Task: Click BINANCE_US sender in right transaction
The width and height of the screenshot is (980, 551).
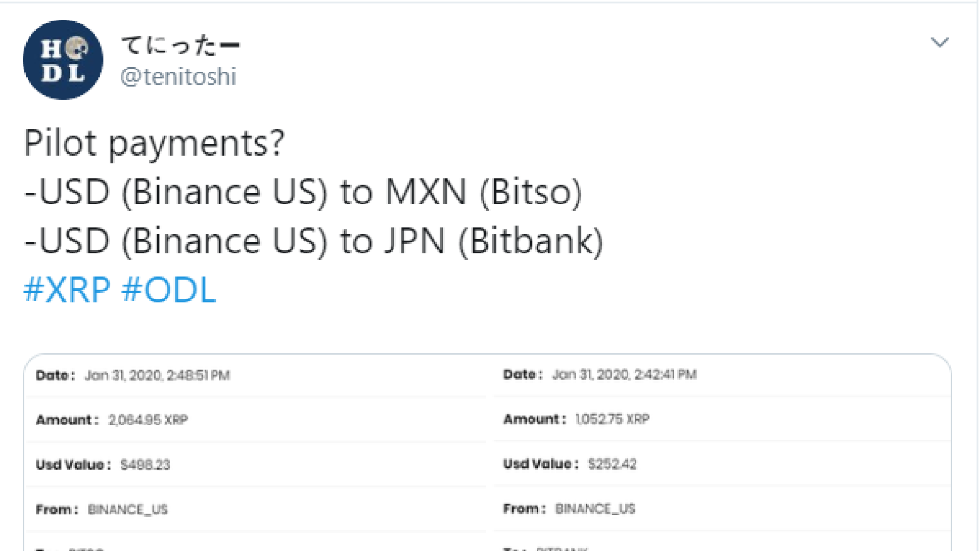Action: click(595, 509)
